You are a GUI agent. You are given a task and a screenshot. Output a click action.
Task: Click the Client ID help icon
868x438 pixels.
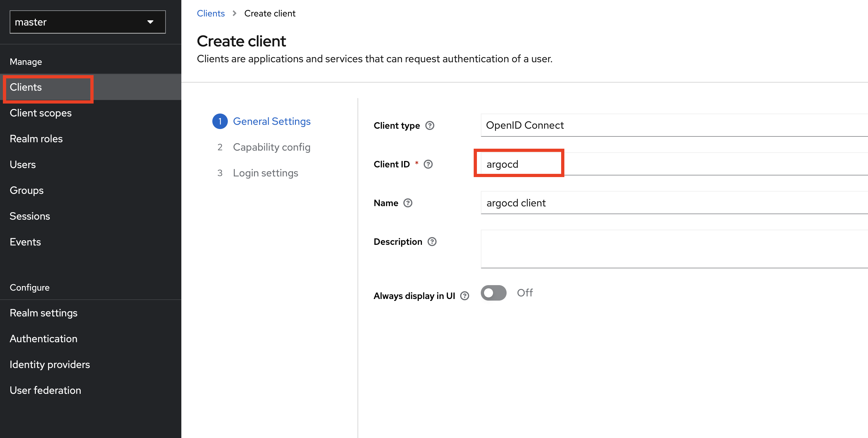click(x=428, y=164)
